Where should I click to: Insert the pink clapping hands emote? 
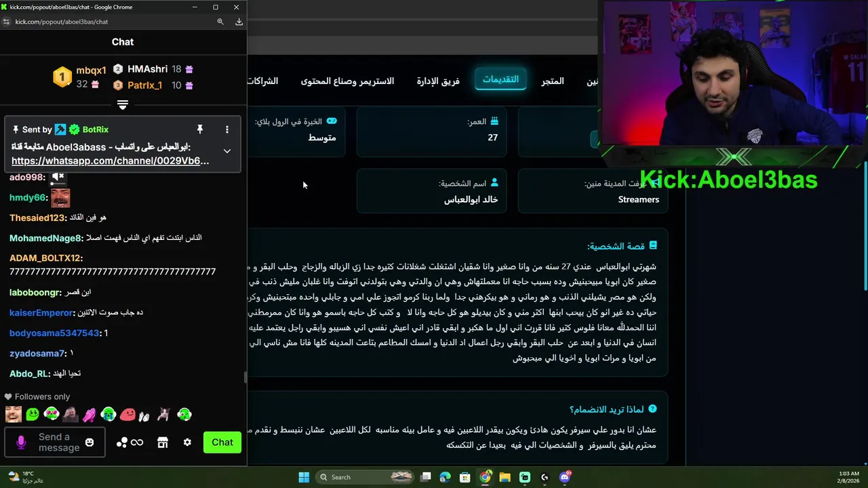coord(90,414)
